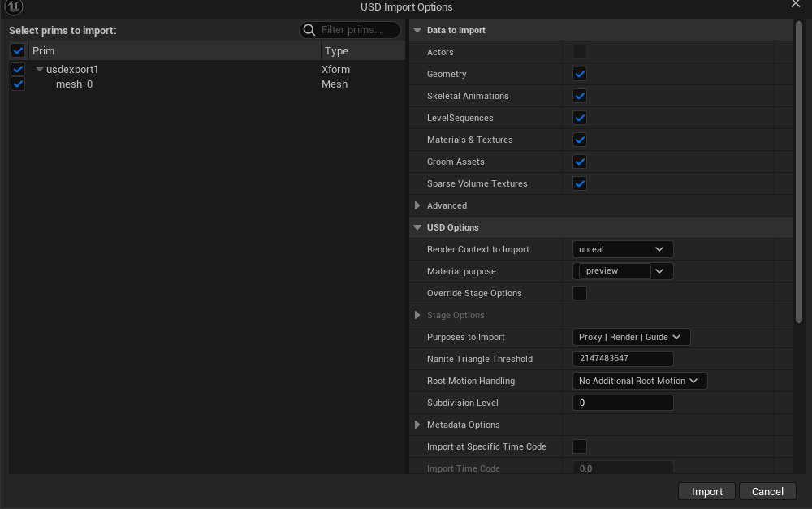Click the search magnifier icon

pos(309,30)
